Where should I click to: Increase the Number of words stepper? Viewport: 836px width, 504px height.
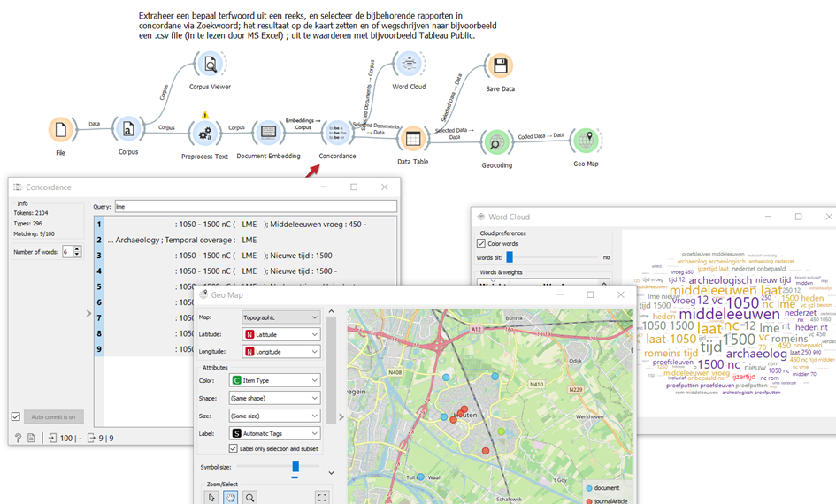click(x=78, y=249)
